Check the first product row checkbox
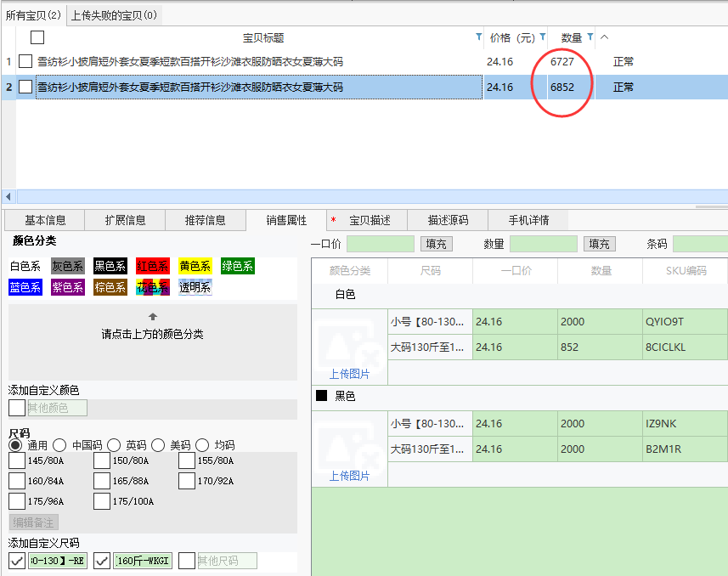728x576 pixels. [x=25, y=62]
